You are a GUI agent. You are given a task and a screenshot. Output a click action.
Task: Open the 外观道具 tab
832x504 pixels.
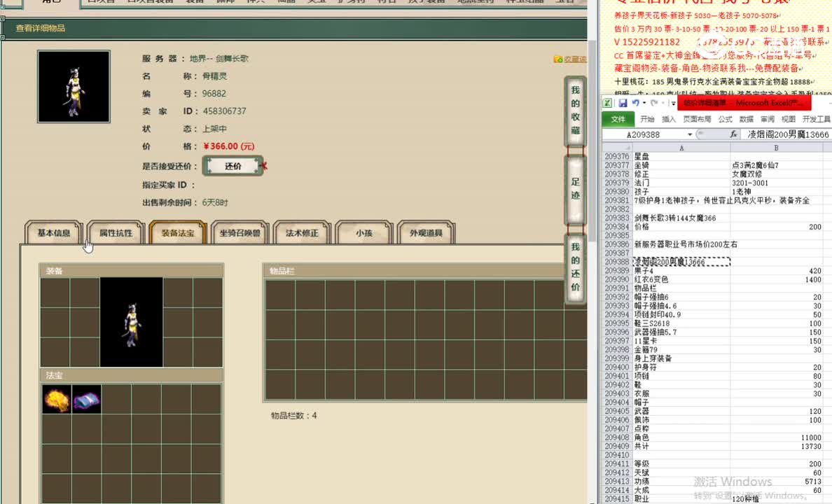[426, 233]
